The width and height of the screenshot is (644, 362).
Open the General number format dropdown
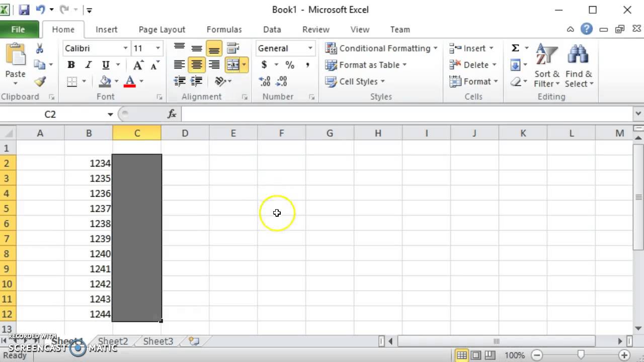click(310, 48)
